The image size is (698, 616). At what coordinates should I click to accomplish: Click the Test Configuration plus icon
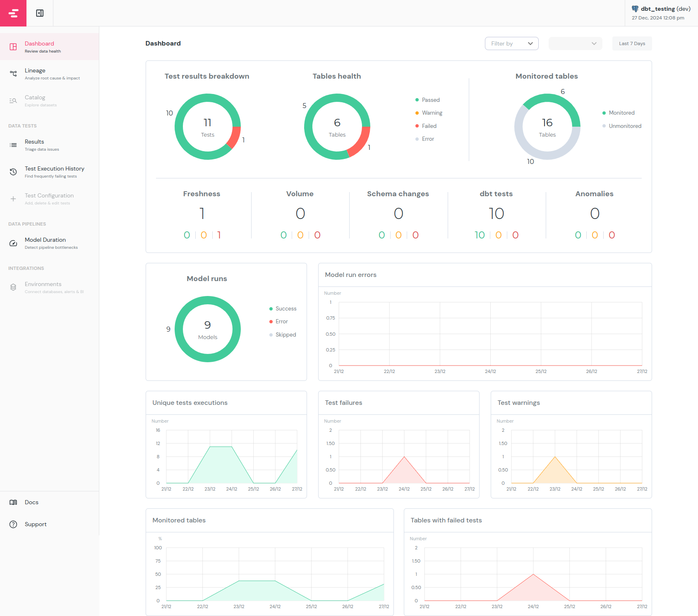click(x=13, y=199)
